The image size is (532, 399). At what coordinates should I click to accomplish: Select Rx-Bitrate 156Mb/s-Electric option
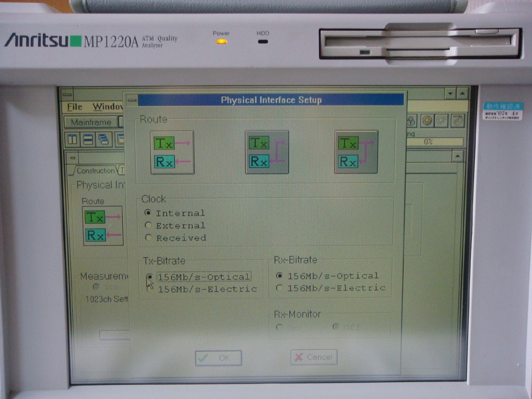pos(279,288)
